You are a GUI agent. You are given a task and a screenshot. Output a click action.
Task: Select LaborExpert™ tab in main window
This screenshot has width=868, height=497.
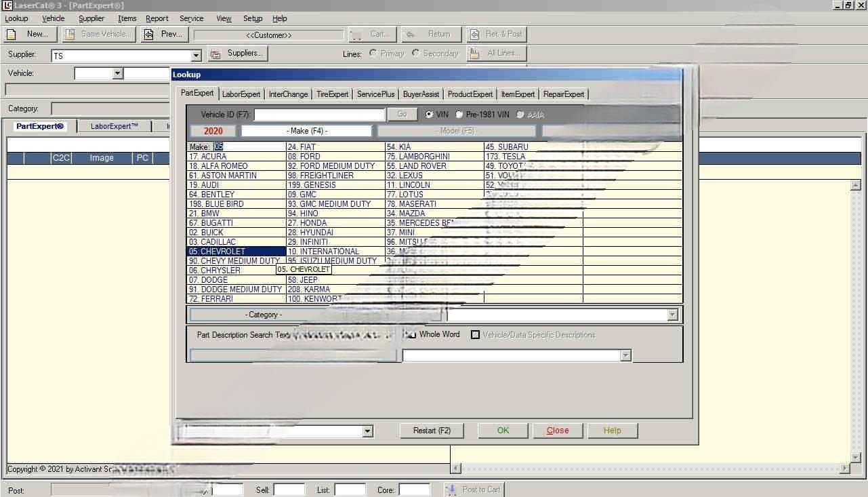coord(115,126)
